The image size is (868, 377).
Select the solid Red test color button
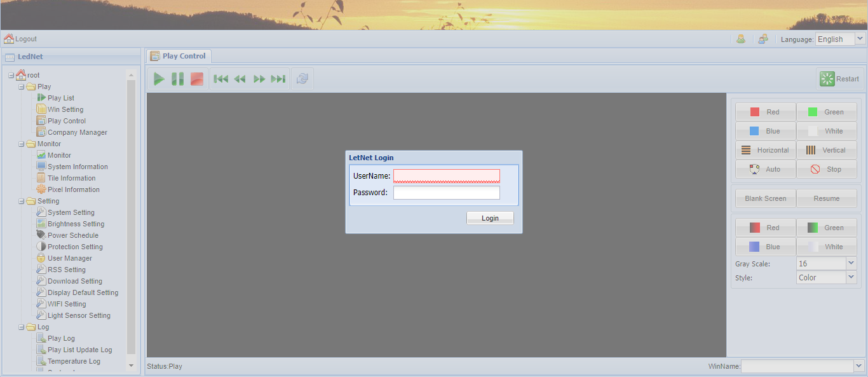[765, 112]
